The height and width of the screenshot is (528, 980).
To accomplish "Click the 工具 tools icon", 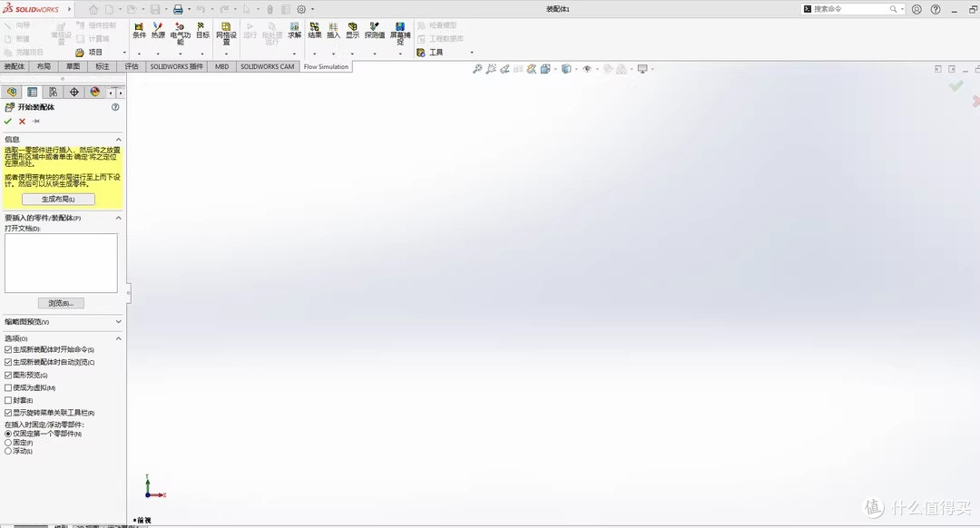I will tap(421, 53).
